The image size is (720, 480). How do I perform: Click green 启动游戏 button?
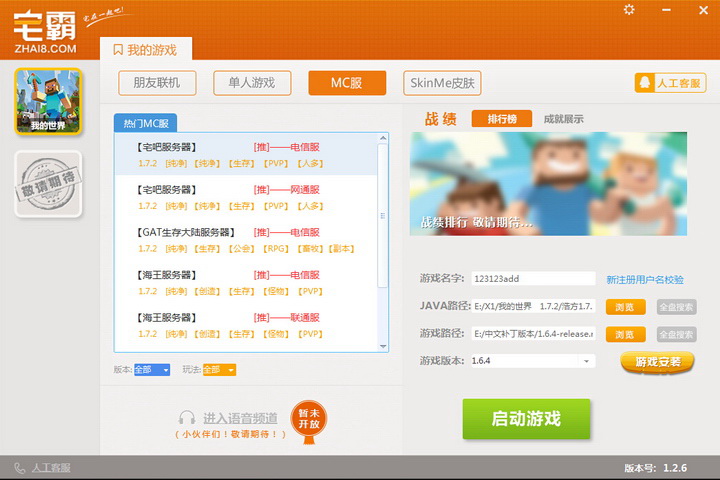pos(526,419)
